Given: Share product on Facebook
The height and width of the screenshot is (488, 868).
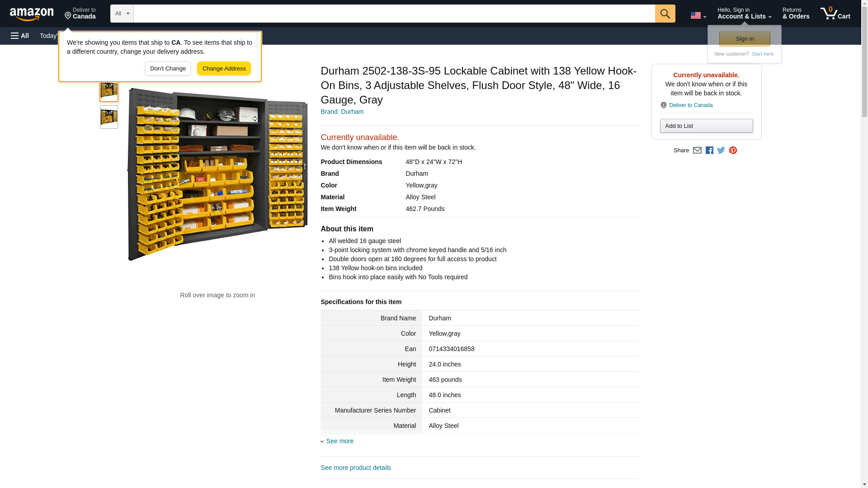Looking at the screenshot, I should (709, 150).
